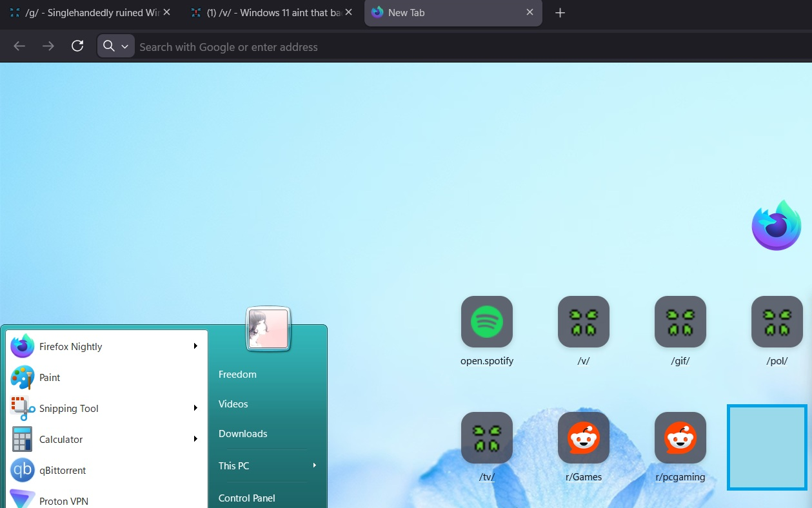Open the /gif/ shortcut tile
The width and height of the screenshot is (812, 508).
(x=680, y=322)
